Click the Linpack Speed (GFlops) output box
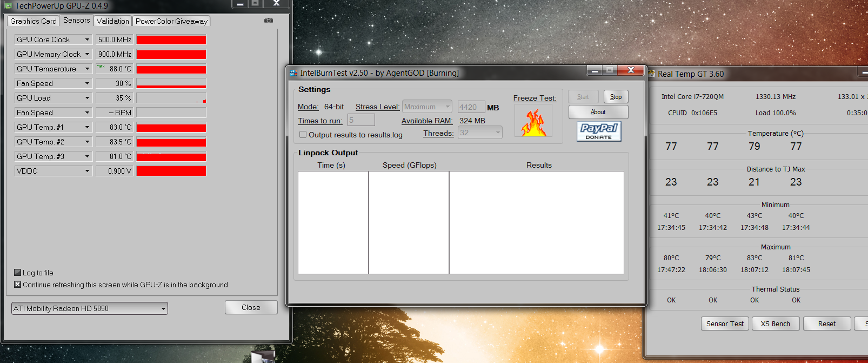868x363 pixels. point(409,222)
